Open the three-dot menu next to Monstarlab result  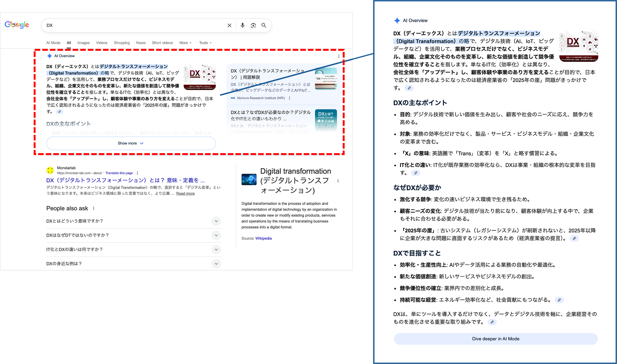pos(138,173)
